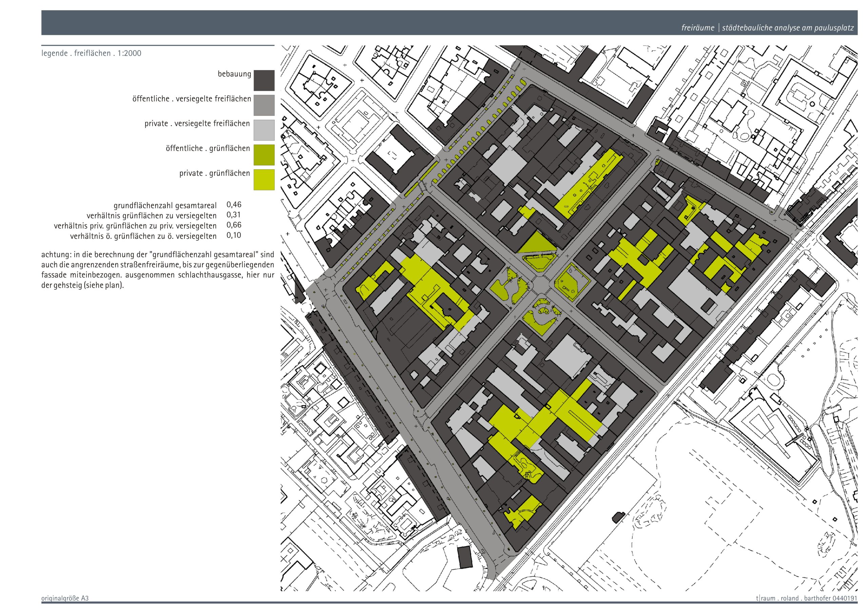This screenshot has width=868, height=614.
Task: Click the private versiegelte freiflächen swatch
Action: pos(264,130)
